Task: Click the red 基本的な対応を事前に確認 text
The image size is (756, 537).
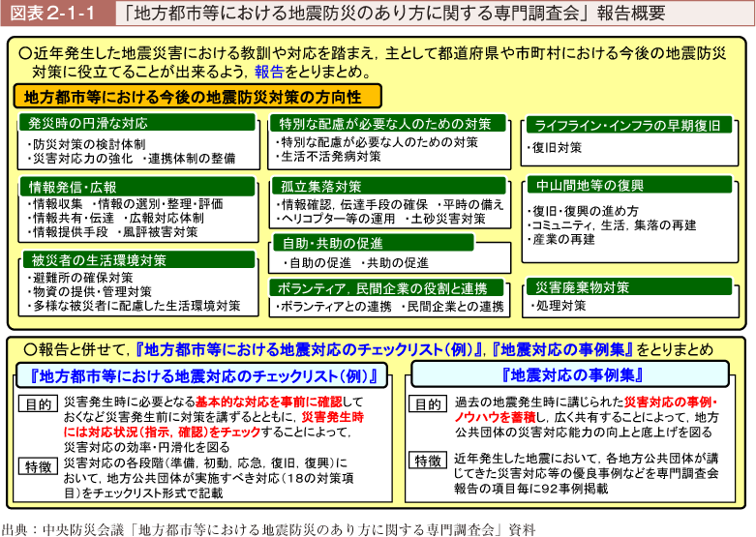Action: tap(268, 402)
